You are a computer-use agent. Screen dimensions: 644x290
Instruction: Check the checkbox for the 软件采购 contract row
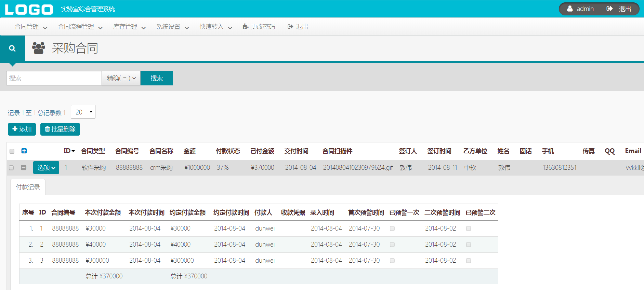pos(11,168)
